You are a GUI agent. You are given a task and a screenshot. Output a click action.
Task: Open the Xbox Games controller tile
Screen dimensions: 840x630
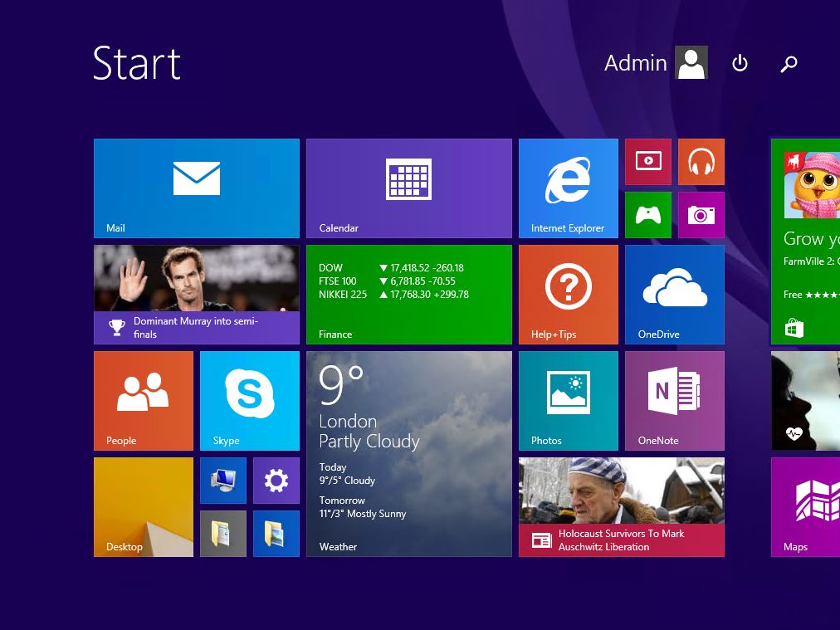(647, 215)
